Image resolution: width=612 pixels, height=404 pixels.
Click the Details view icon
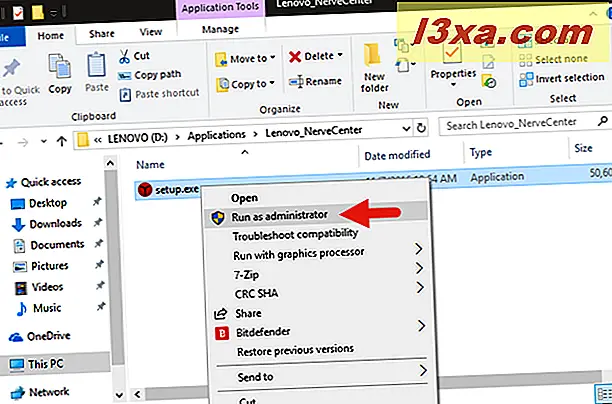click(x=603, y=393)
